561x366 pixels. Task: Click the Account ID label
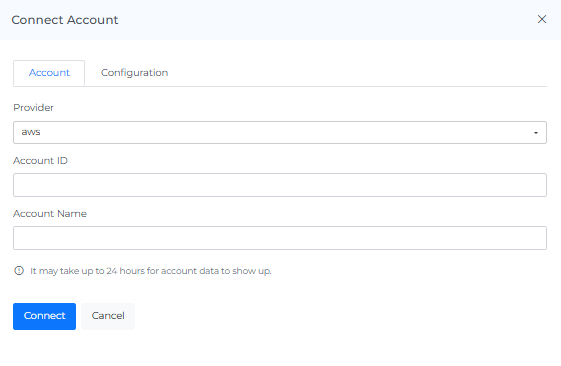[40, 161]
